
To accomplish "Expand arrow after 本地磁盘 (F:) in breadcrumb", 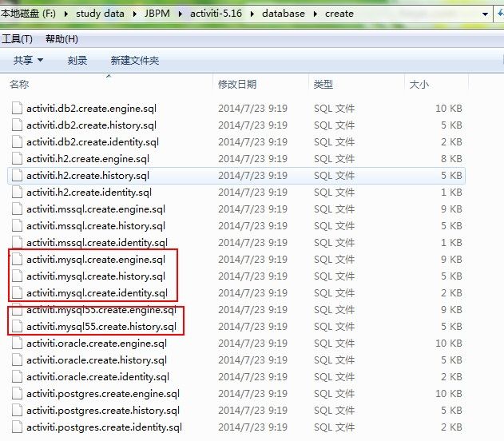I will coord(65,14).
